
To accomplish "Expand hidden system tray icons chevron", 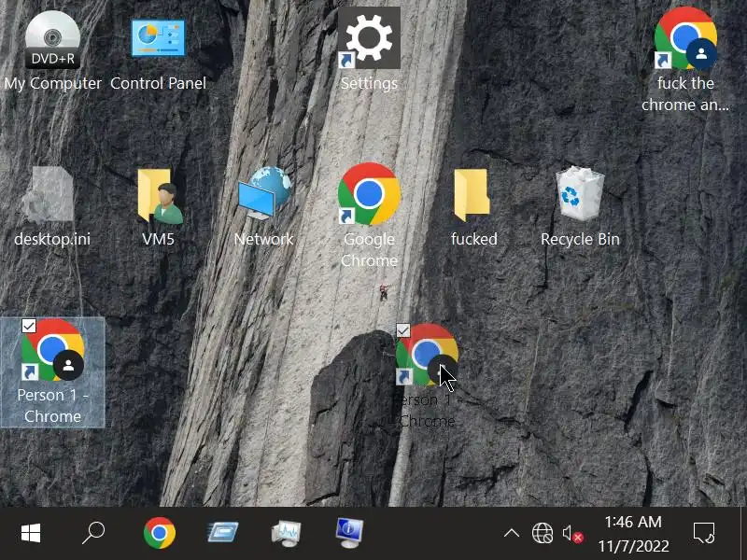I will click(512, 533).
